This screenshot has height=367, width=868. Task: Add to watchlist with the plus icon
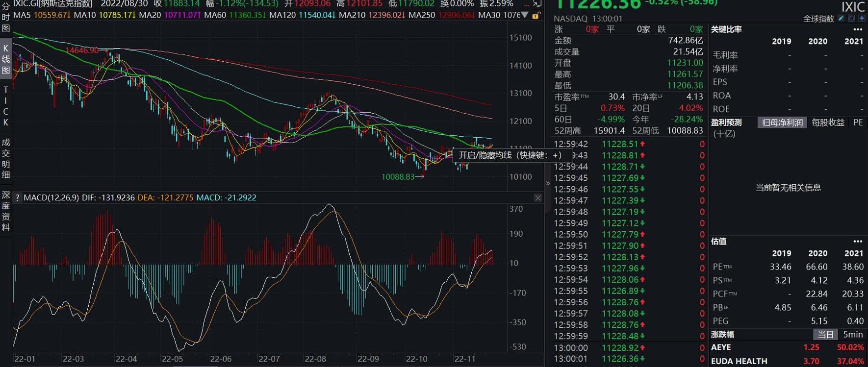pos(862,19)
